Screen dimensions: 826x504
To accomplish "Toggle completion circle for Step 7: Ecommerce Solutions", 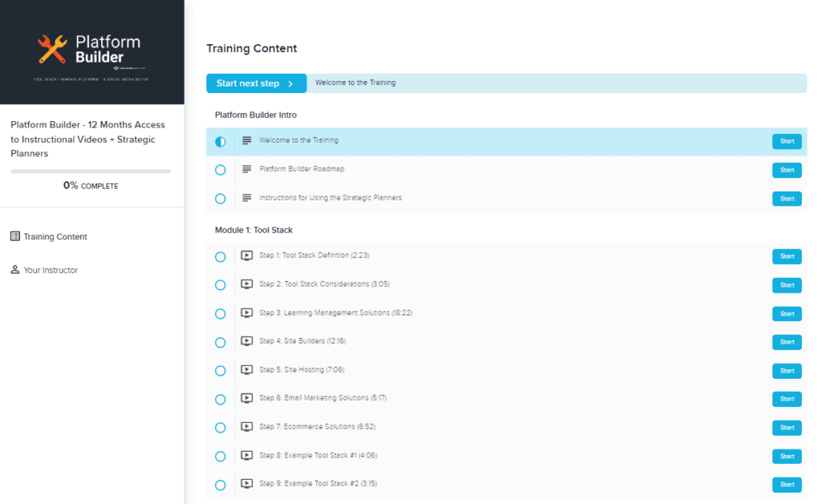I will pos(221,428).
